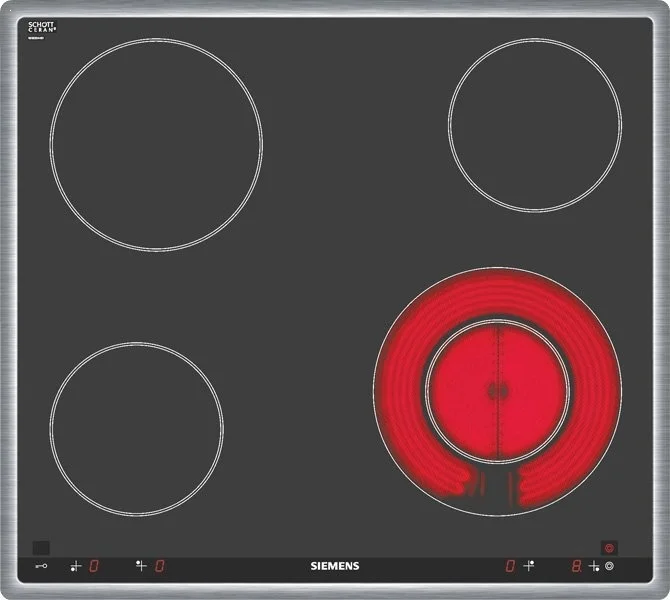Tap the child lock key symbol
This screenshot has width=670, height=600.
pyautogui.click(x=41, y=566)
